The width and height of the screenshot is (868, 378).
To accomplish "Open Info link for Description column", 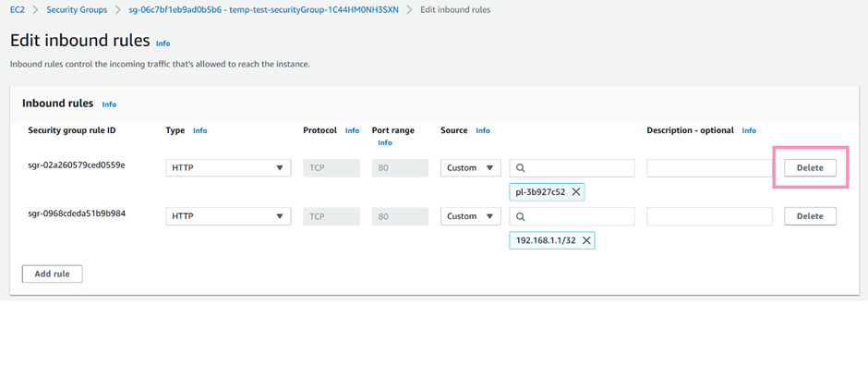I will [749, 131].
